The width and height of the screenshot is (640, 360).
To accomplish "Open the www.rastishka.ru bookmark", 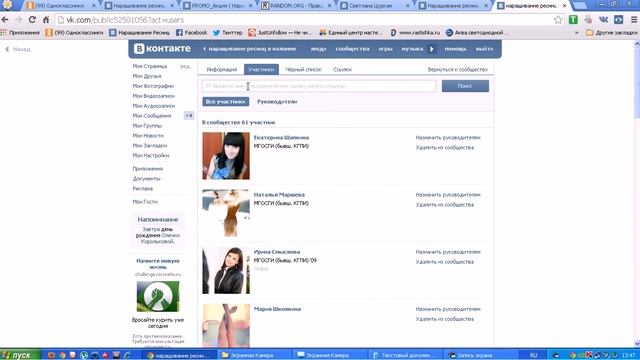I will (x=415, y=33).
